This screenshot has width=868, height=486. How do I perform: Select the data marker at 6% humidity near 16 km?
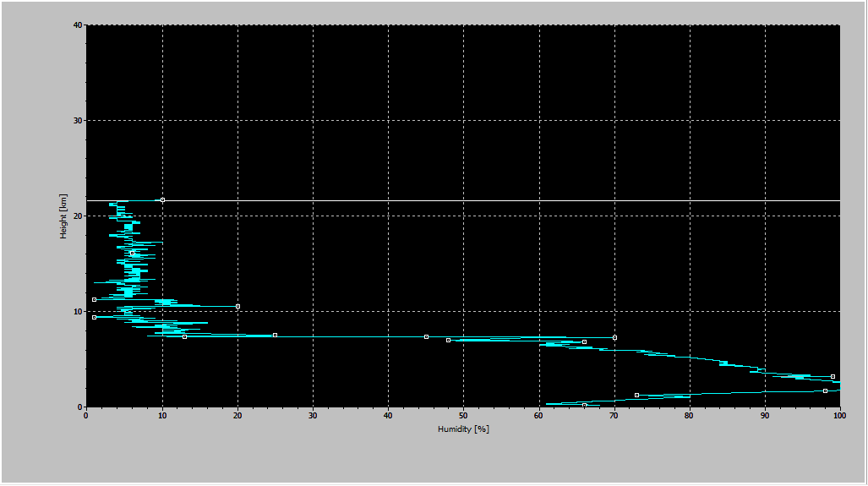[x=133, y=253]
